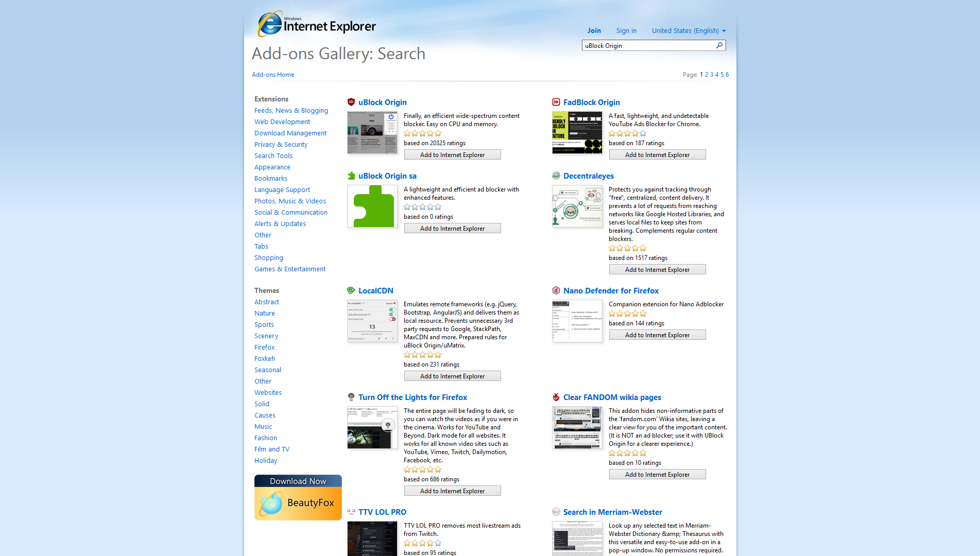
Task: Open the uBlock Origin screenshot thumbnail
Action: [372, 133]
